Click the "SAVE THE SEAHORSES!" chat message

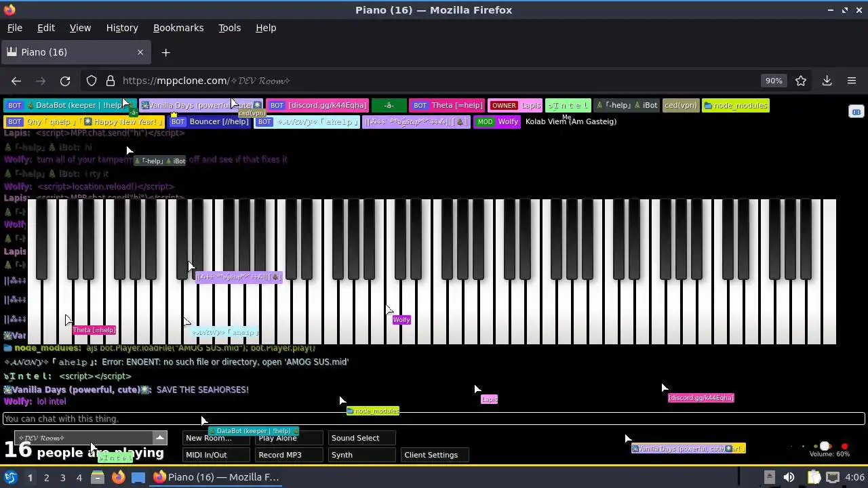coord(203,390)
